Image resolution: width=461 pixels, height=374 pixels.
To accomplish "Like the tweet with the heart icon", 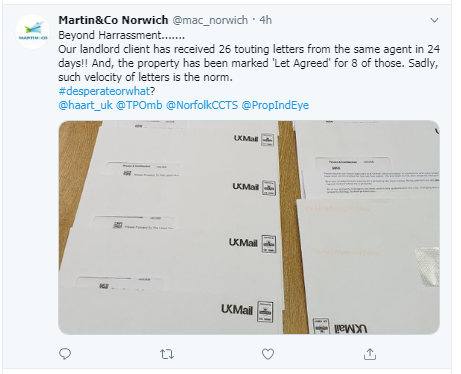I will click(x=268, y=354).
